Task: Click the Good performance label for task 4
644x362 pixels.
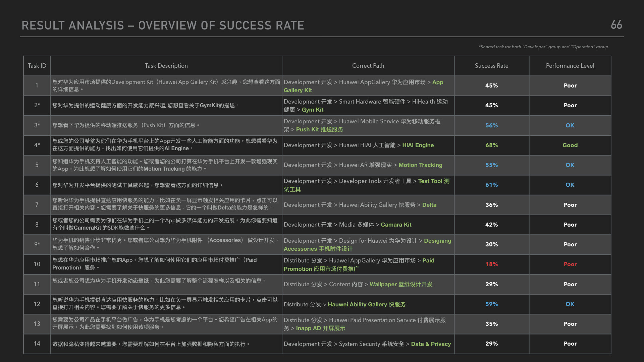Action: click(570, 145)
